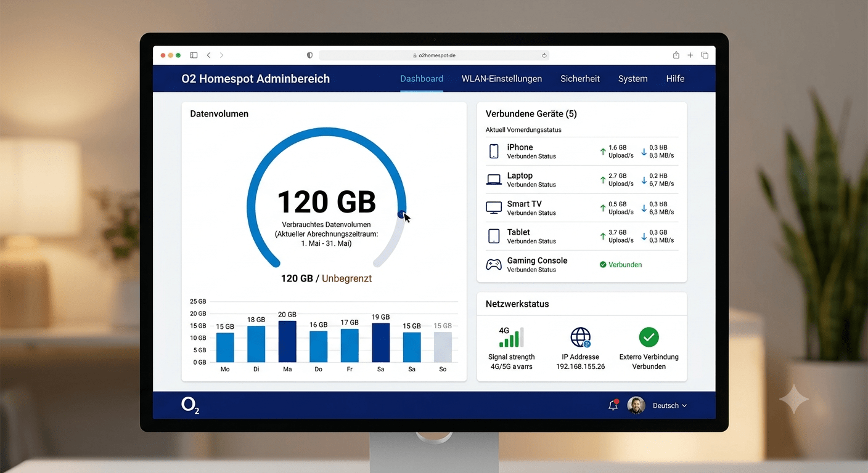This screenshot has width=868, height=473.
Task: Click the O2 logo in the footer
Action: click(x=190, y=405)
